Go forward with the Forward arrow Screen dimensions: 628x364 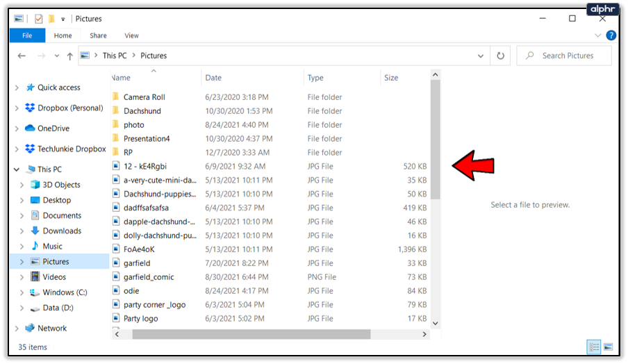[41, 56]
